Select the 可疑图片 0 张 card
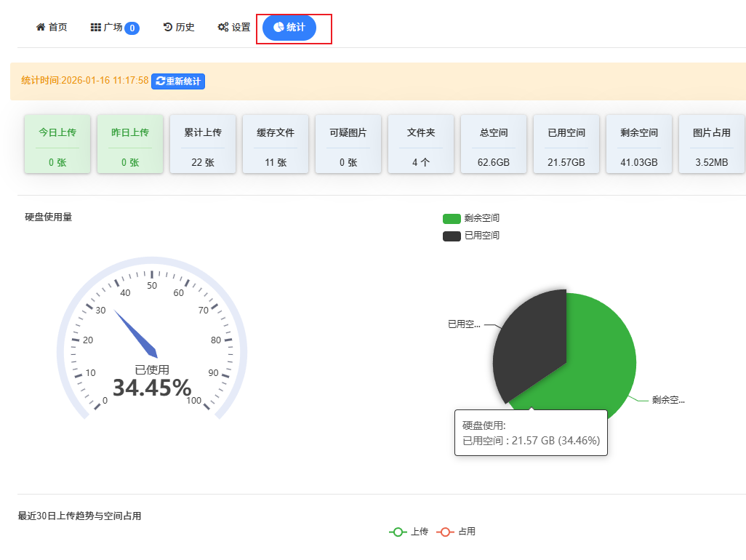 (x=348, y=144)
